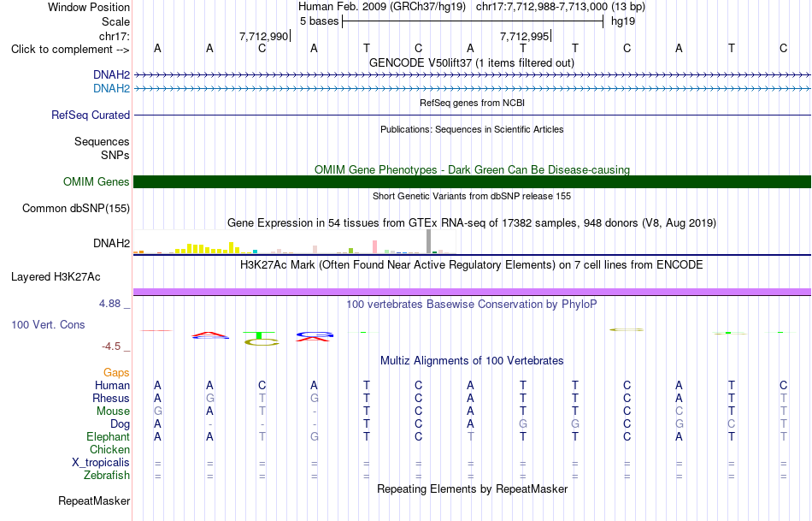Click the hg19 label next to the scale bar
This screenshot has width=812, height=521.
(623, 21)
